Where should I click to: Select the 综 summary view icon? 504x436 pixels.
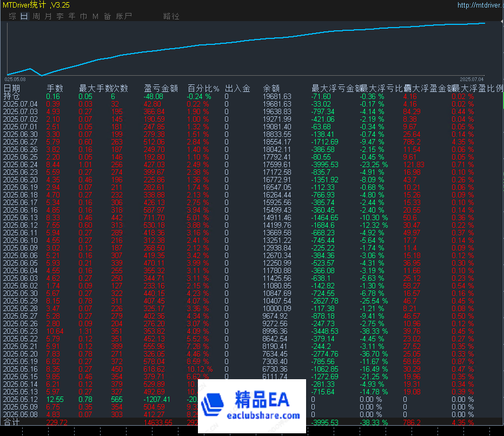(12, 16)
